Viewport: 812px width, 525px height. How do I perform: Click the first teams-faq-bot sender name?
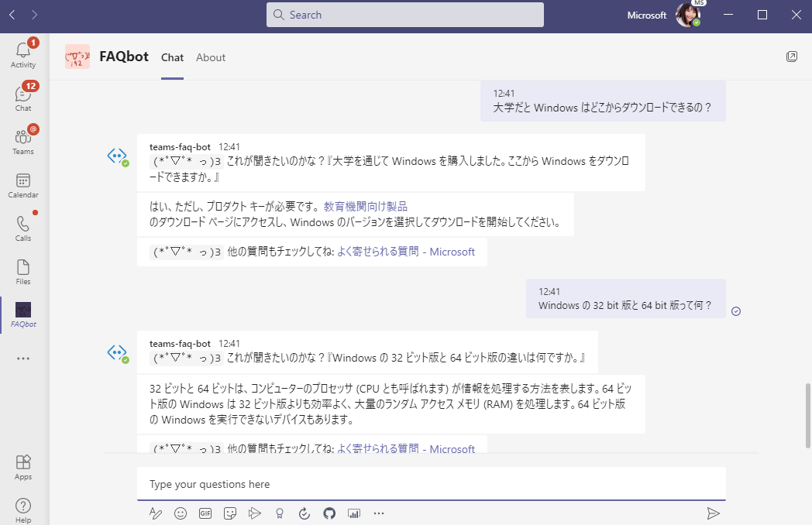tap(180, 147)
